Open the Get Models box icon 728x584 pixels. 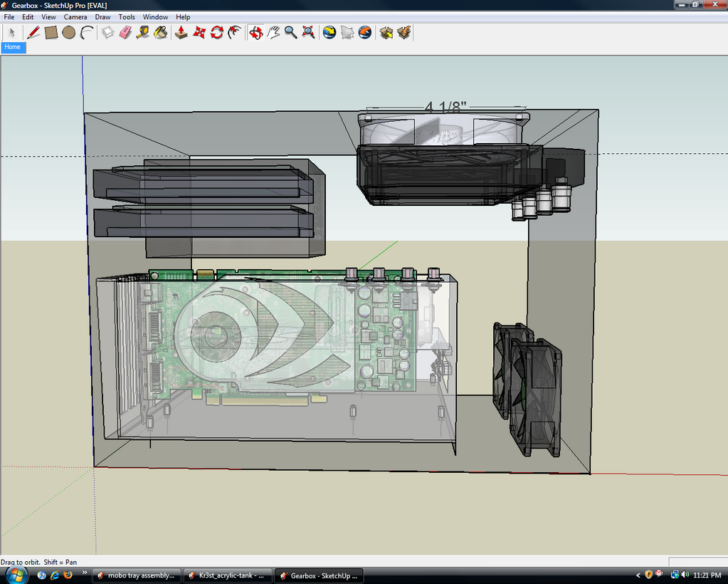coord(386,33)
